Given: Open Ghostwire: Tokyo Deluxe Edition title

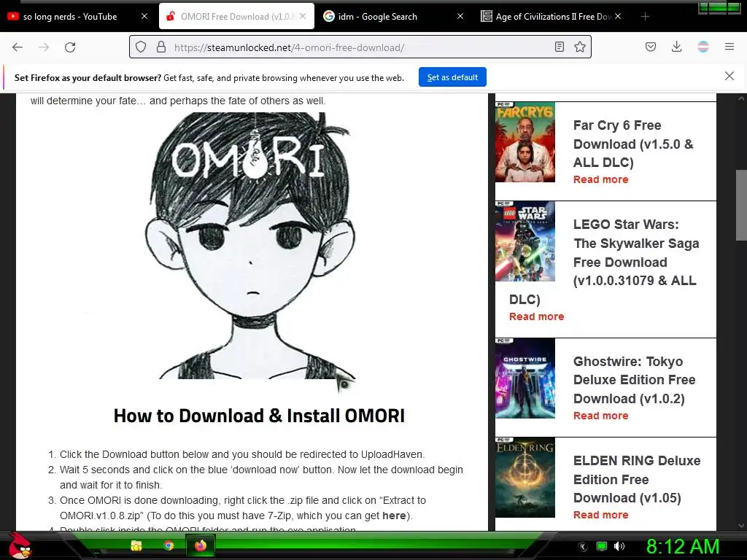Looking at the screenshot, I should (634, 380).
